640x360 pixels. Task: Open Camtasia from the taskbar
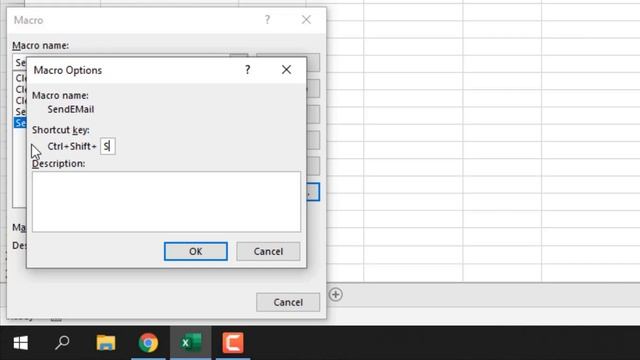(x=233, y=343)
